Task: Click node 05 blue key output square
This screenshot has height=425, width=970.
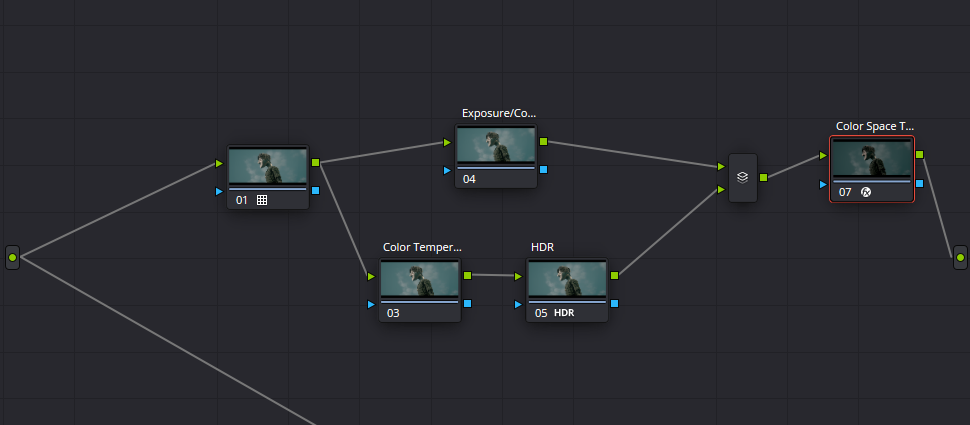Action: [615, 303]
